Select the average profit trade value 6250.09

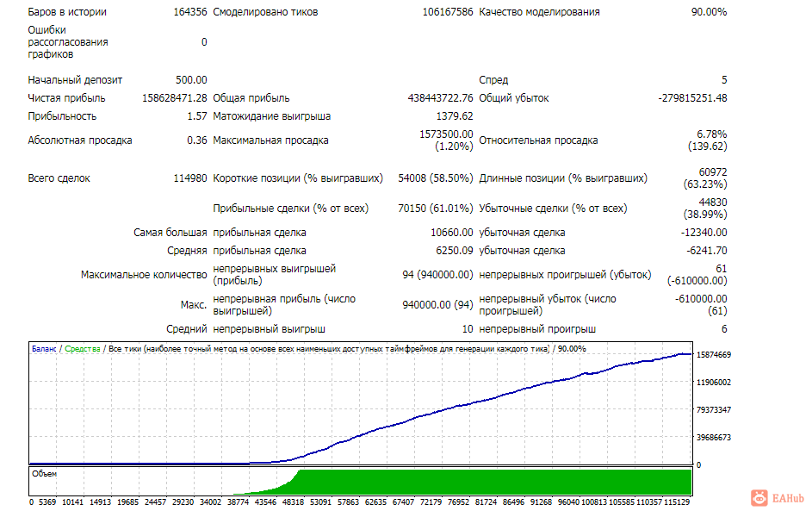click(454, 251)
